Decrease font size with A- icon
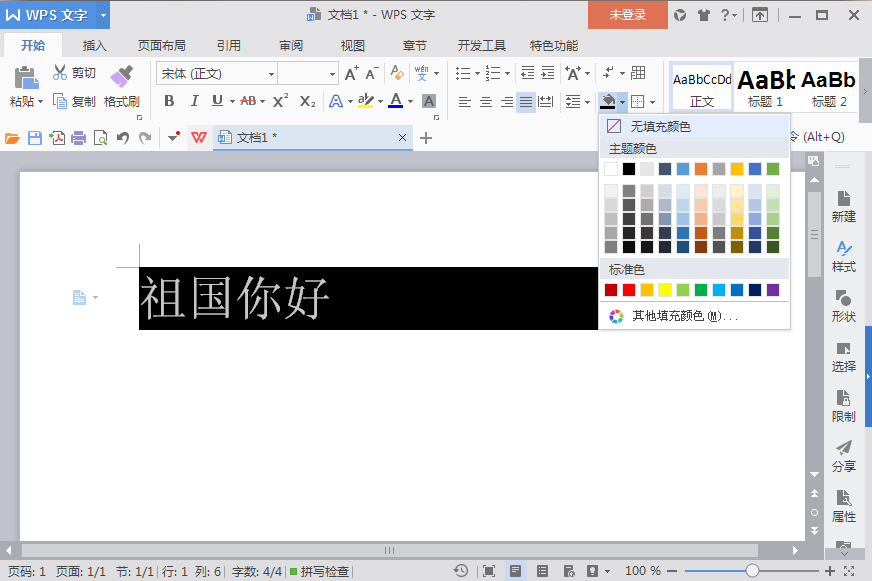 click(x=371, y=73)
